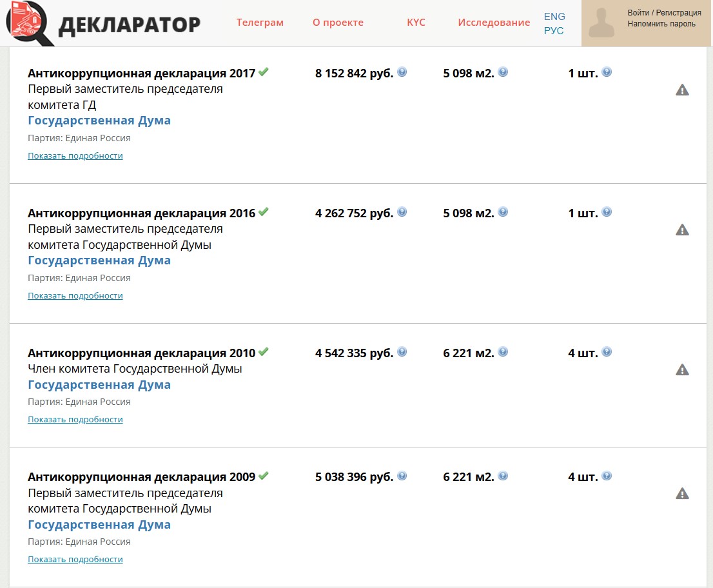Open Государственная Дума link in 2010 declaration
This screenshot has width=713, height=588.
click(x=99, y=385)
